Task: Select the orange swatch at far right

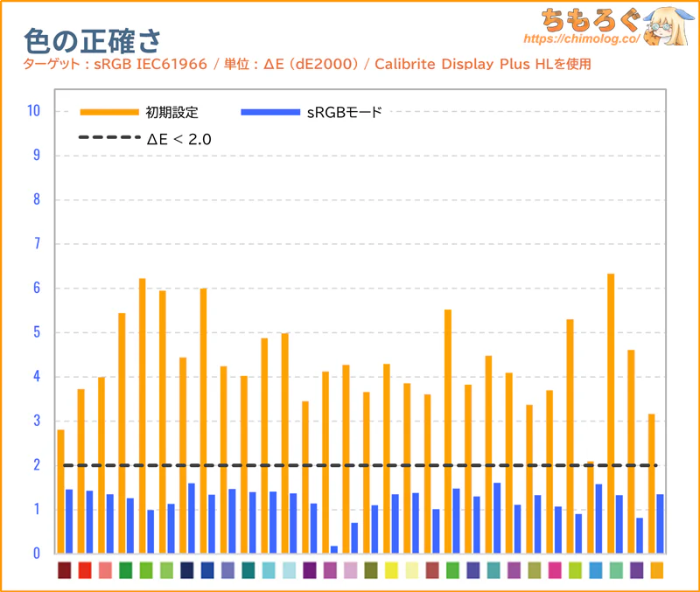Action: click(656, 570)
